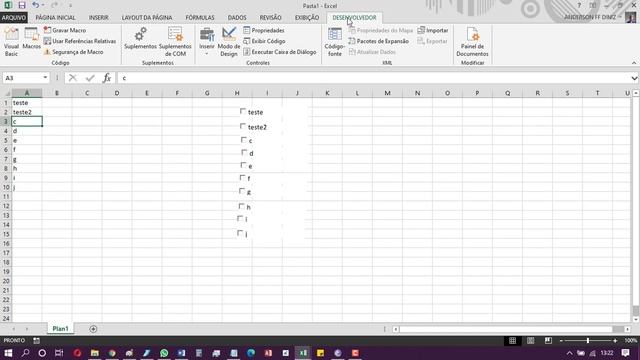Switch to Page Break Preview

click(548, 340)
